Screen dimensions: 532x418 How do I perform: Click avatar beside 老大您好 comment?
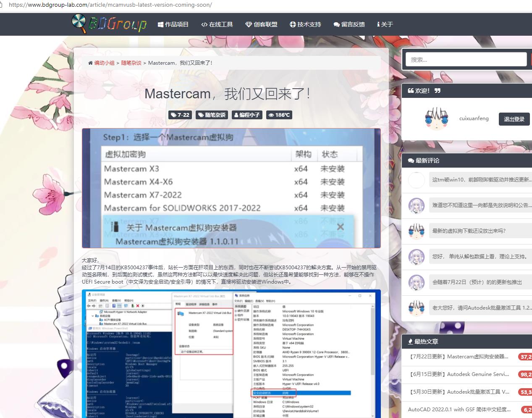click(x=417, y=308)
